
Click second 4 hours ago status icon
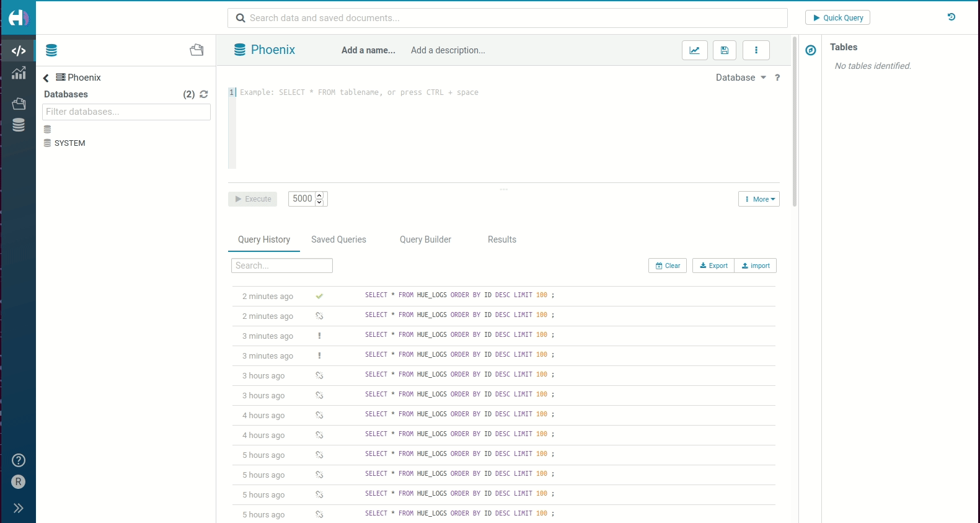319,436
